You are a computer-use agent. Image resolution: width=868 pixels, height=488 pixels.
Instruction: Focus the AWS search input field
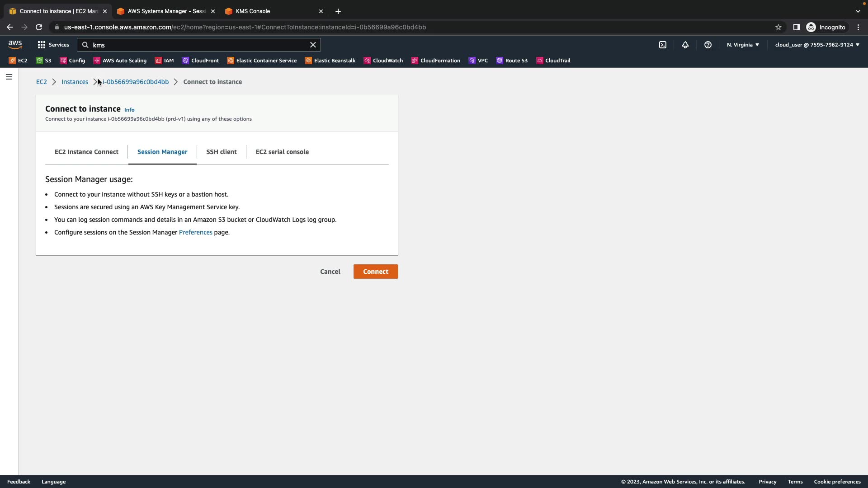(199, 45)
